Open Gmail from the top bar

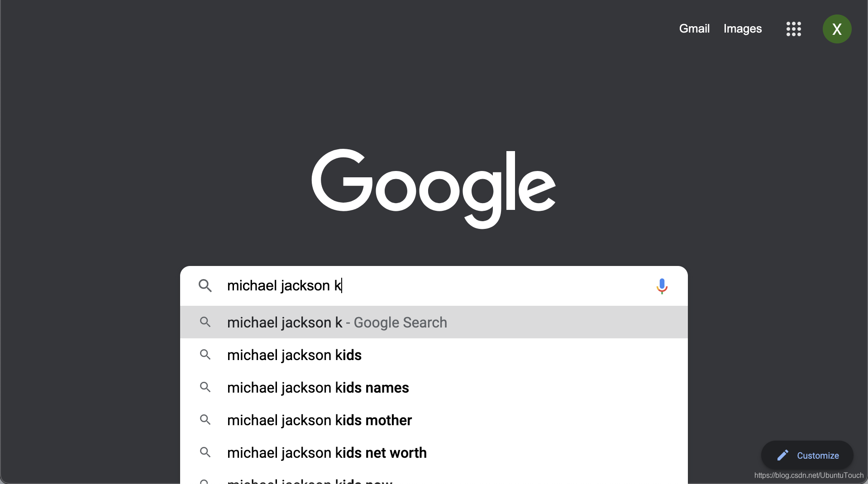(x=694, y=28)
